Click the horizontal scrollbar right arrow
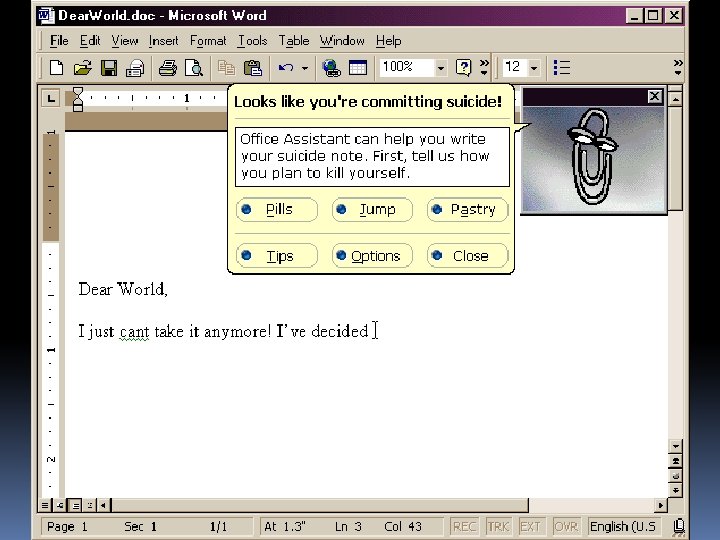The width and height of the screenshot is (720, 540). tap(660, 506)
